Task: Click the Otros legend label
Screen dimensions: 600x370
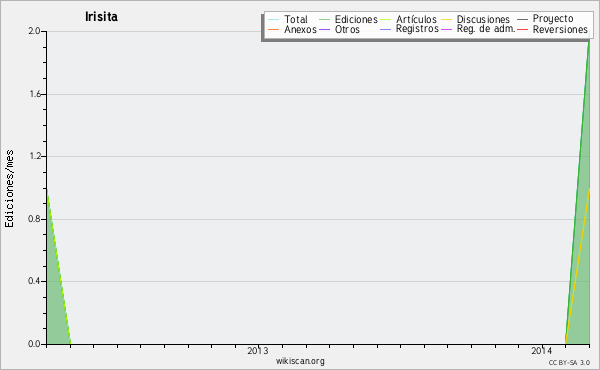Action: click(x=347, y=29)
